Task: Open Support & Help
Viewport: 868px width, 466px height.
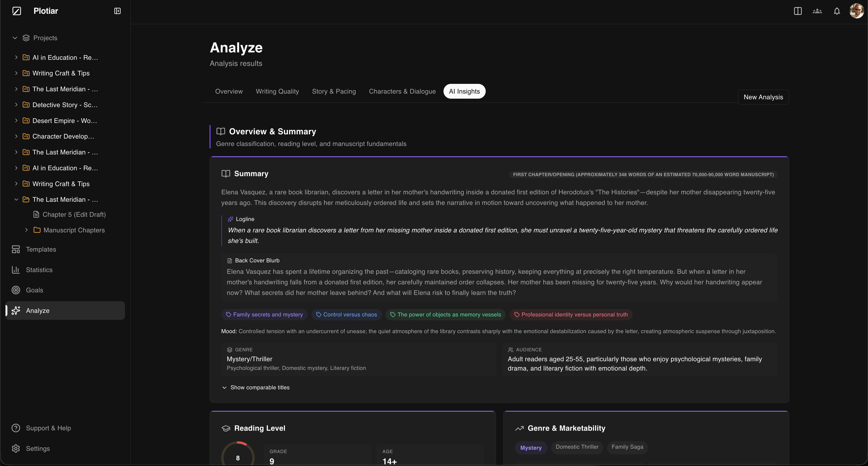Action: point(65,428)
